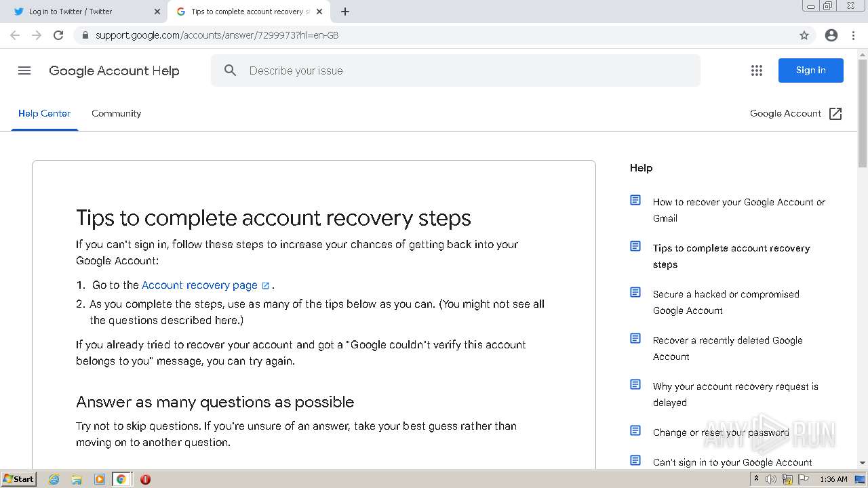Screen dimensions: 868x488
Task: Open Secure a hacked or compromised Google Account
Action: pos(726,302)
